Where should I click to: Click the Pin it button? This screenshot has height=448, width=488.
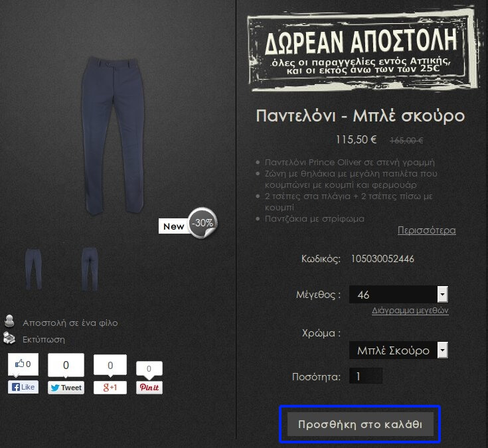[149, 388]
